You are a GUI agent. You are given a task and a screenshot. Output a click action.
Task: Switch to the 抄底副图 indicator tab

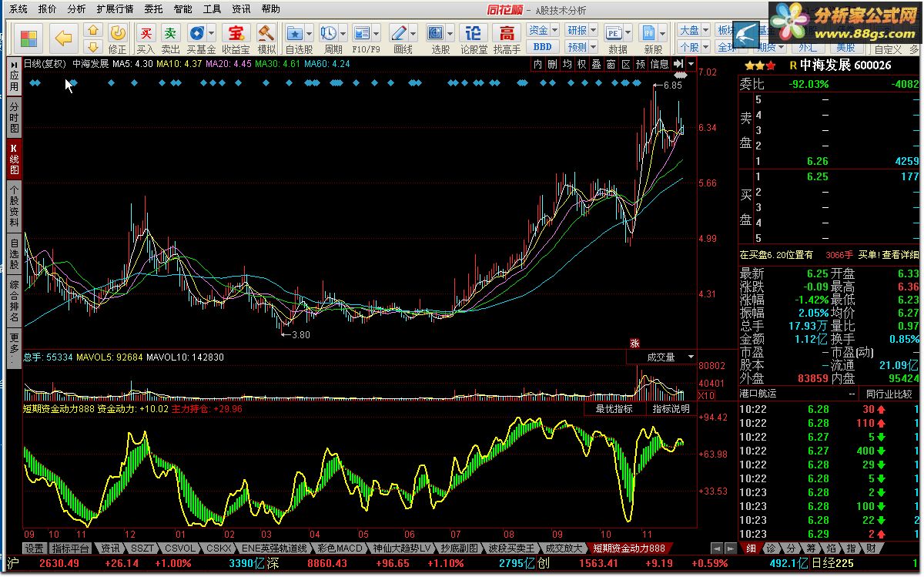(x=460, y=548)
